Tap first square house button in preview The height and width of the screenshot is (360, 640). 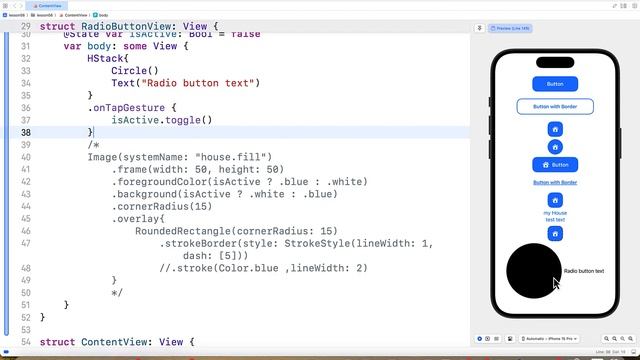(x=555, y=129)
